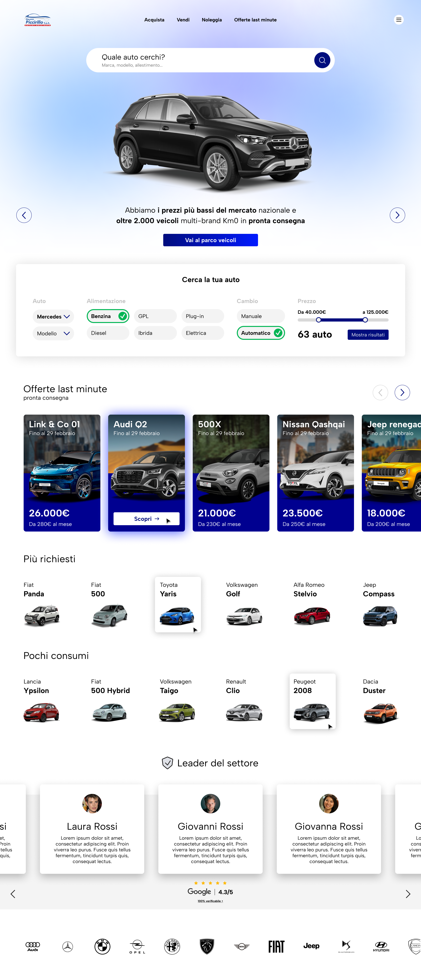Click Giovanni Rossi's avatar photo
This screenshot has height=980, width=421.
pyautogui.click(x=210, y=803)
